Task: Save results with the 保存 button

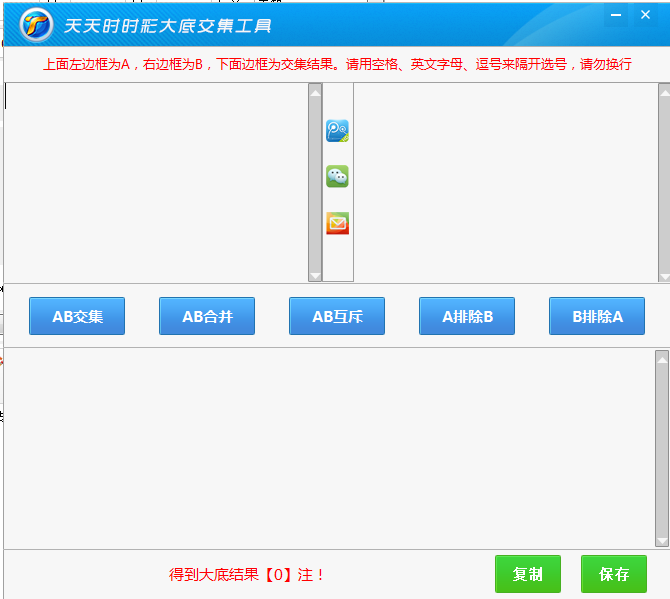Action: tap(613, 574)
